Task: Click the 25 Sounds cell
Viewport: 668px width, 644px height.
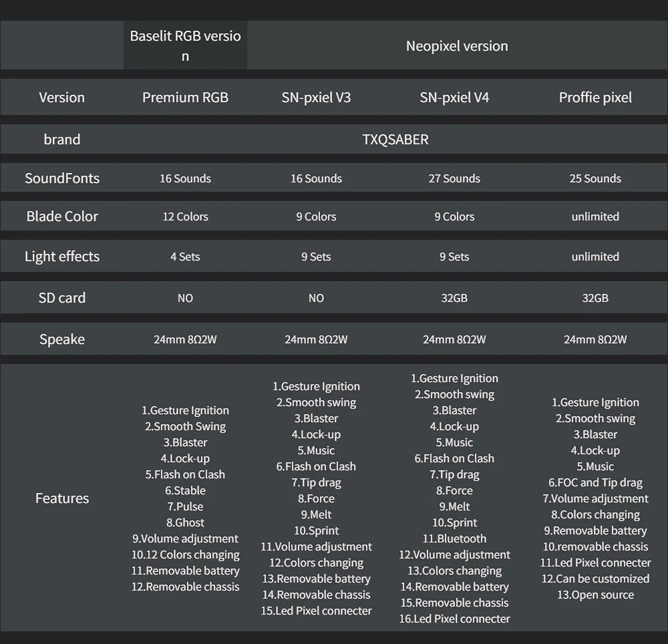Action: 595,178
